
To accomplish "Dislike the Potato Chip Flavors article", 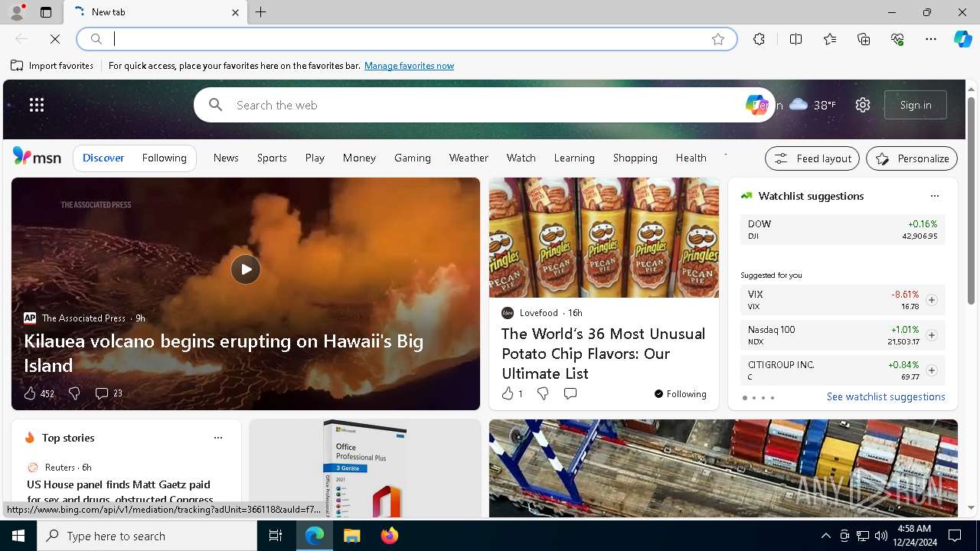I will click(x=542, y=393).
